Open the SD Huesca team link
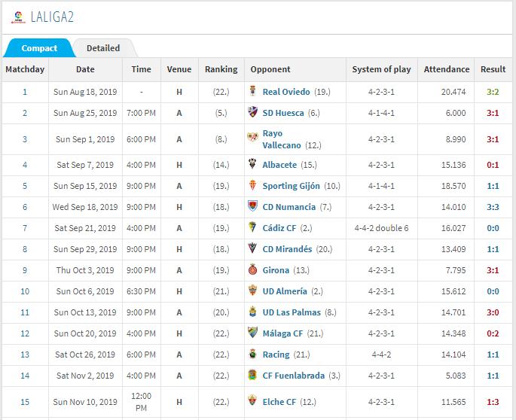This screenshot has height=420, width=516. 283,113
